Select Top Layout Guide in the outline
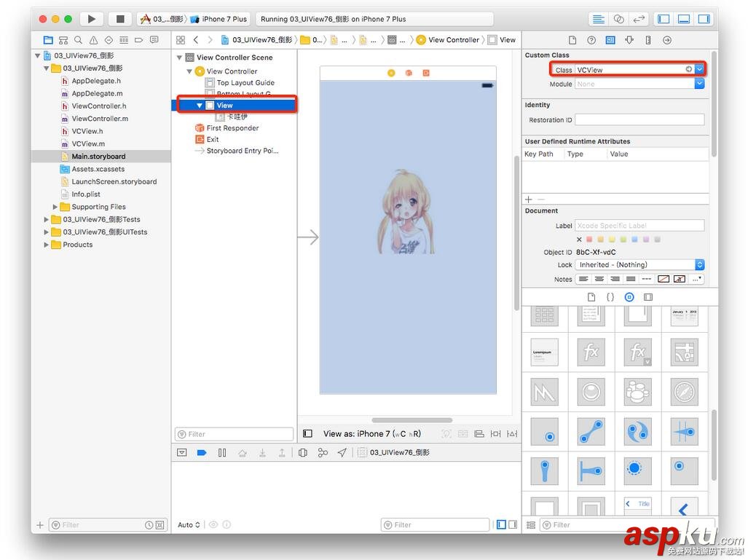Screen dimensions: 748x560 click(245, 82)
